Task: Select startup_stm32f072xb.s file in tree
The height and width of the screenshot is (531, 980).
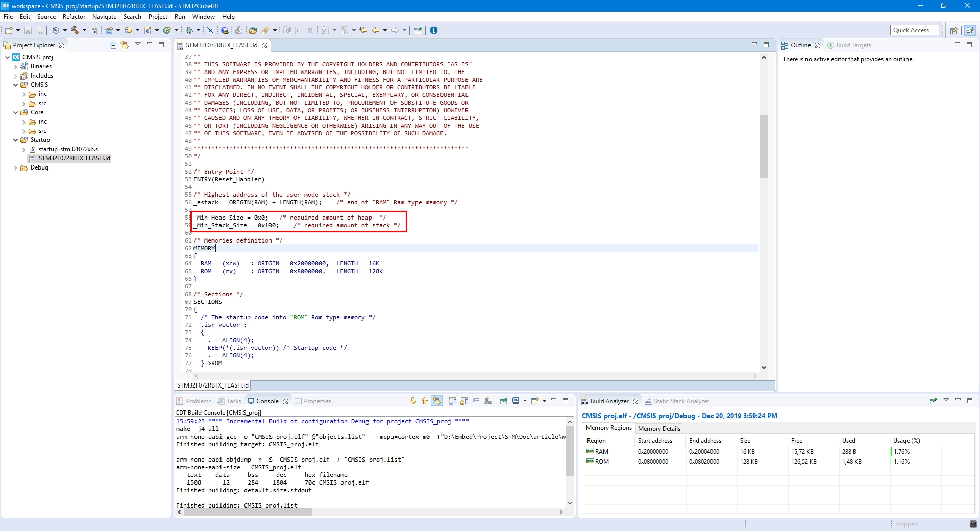Action: click(x=68, y=149)
